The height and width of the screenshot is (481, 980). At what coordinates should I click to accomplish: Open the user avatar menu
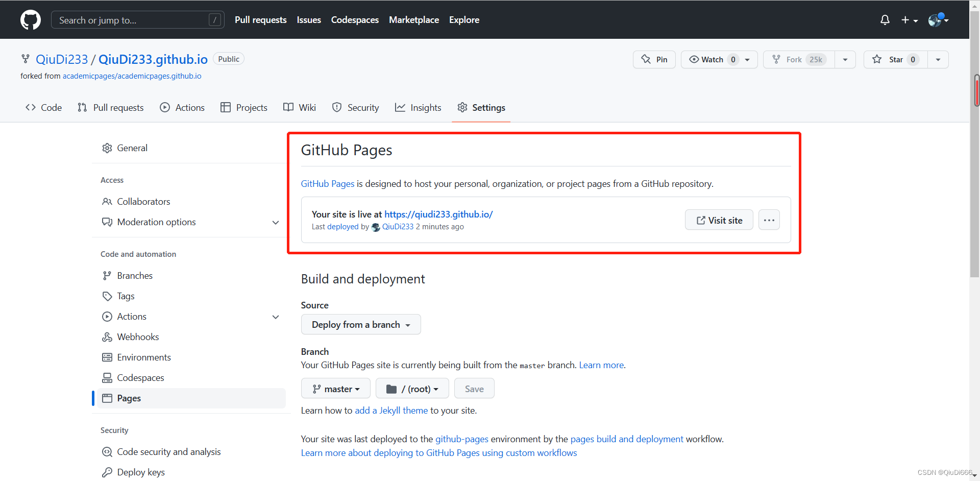[938, 20]
